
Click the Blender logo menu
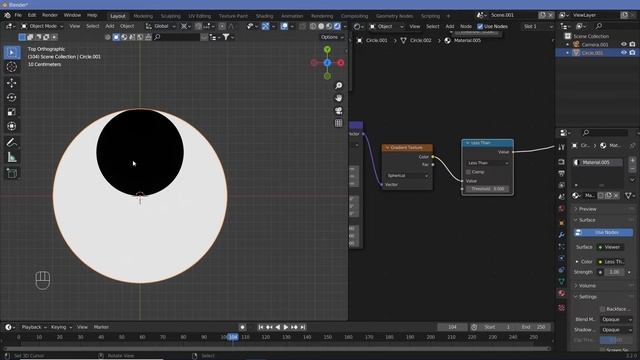[x=7, y=15]
